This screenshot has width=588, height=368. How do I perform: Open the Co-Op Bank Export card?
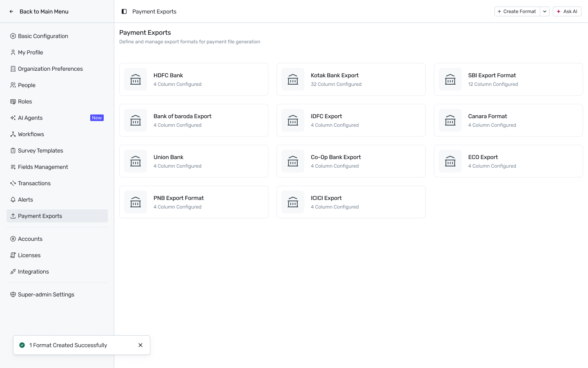351,161
